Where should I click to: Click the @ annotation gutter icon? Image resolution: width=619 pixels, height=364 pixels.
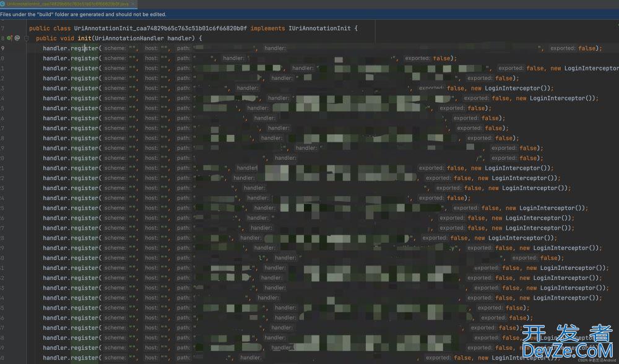17,38
